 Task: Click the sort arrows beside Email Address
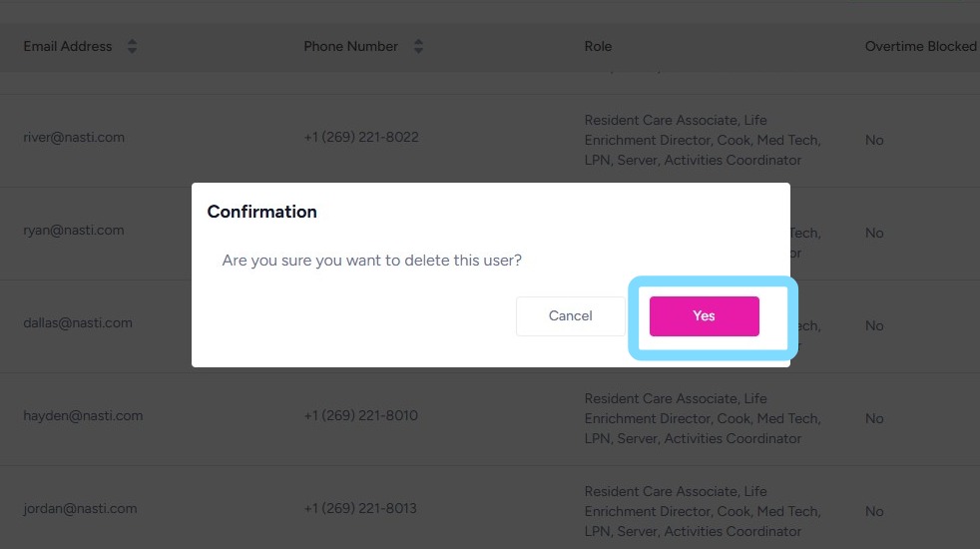point(132,47)
